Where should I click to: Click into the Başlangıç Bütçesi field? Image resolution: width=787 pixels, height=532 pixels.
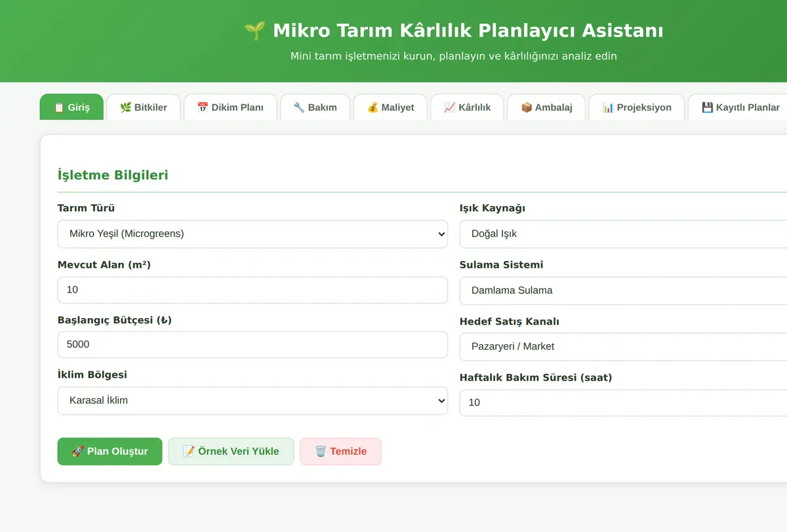click(x=252, y=344)
